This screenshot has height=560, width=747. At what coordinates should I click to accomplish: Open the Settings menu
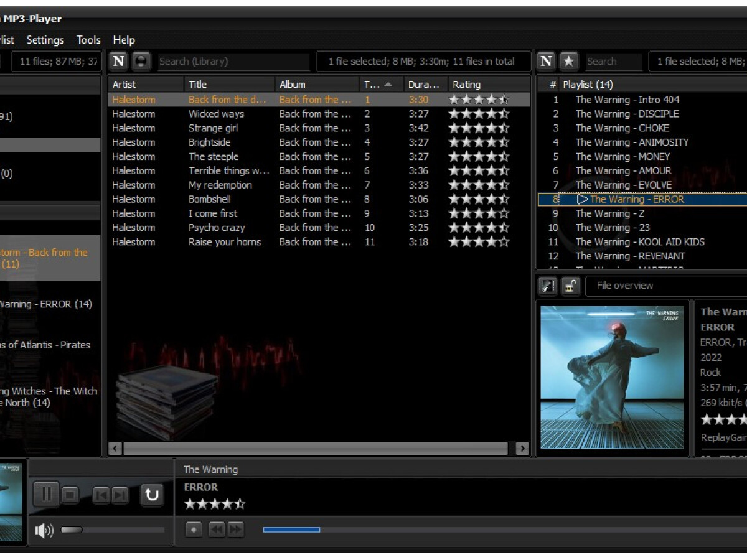click(45, 40)
